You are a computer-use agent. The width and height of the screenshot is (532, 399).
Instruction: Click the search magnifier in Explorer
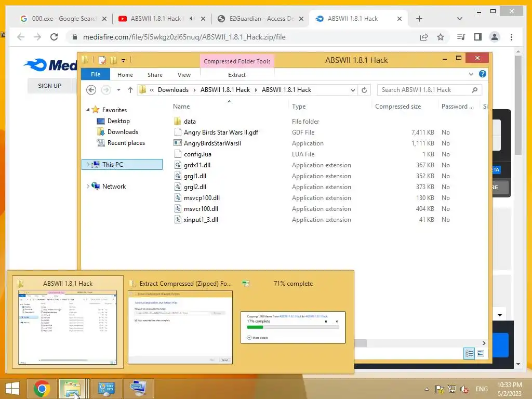tap(474, 90)
